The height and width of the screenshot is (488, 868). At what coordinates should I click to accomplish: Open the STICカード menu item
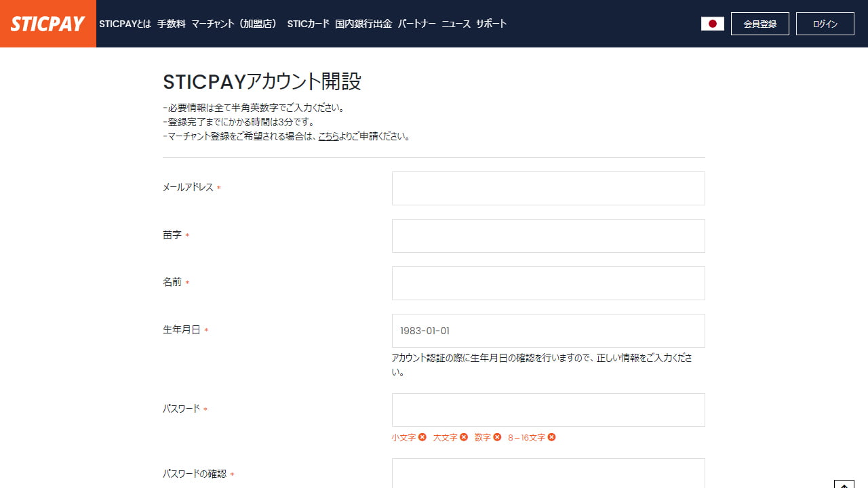308,24
